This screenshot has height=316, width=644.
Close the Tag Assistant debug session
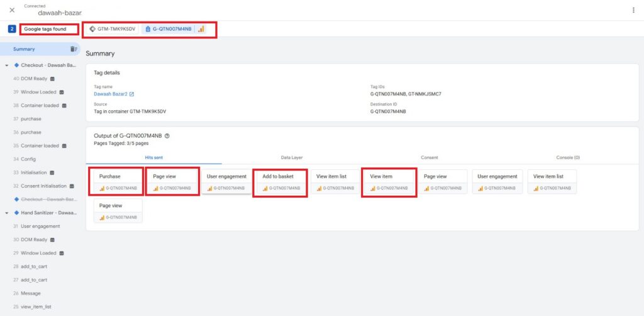12,10
